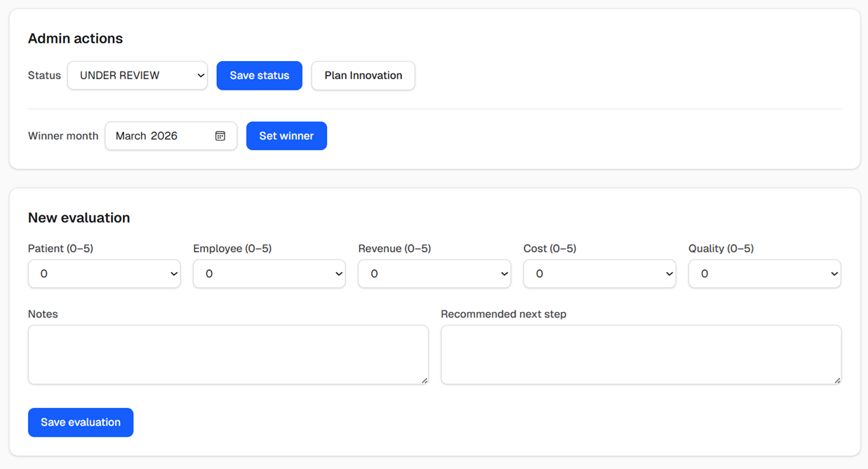Click the Recommended next step label
This screenshot has width=868, height=469.
tap(503, 314)
